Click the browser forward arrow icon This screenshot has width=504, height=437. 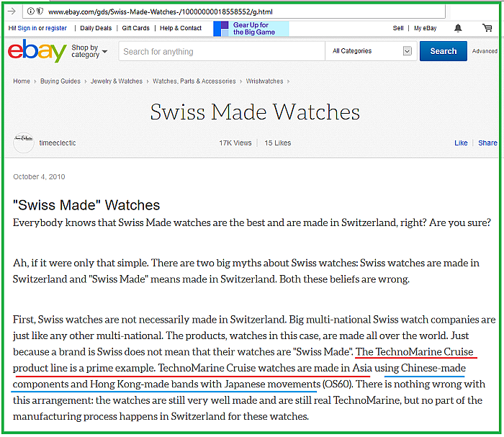coord(12,12)
